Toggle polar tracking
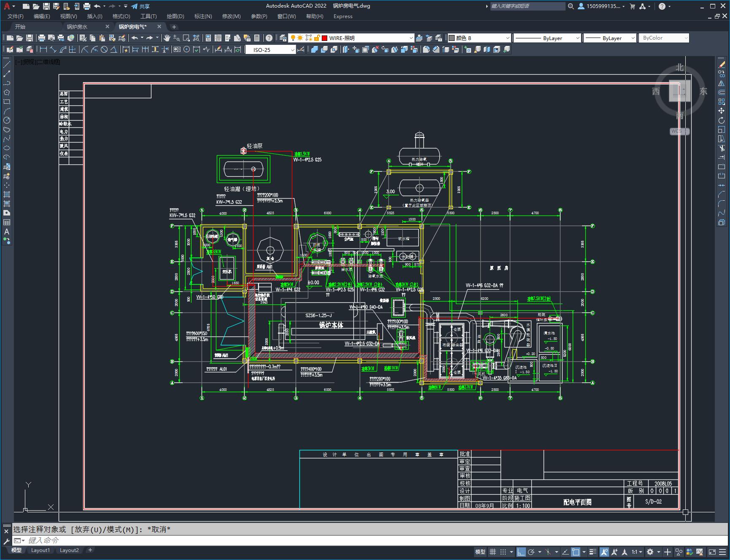 coord(531,552)
